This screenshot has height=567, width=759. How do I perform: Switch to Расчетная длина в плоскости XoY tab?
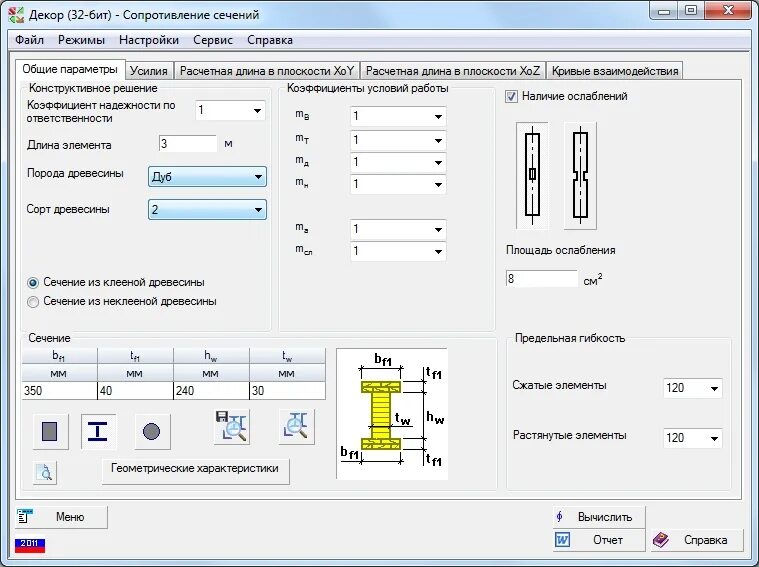click(267, 71)
